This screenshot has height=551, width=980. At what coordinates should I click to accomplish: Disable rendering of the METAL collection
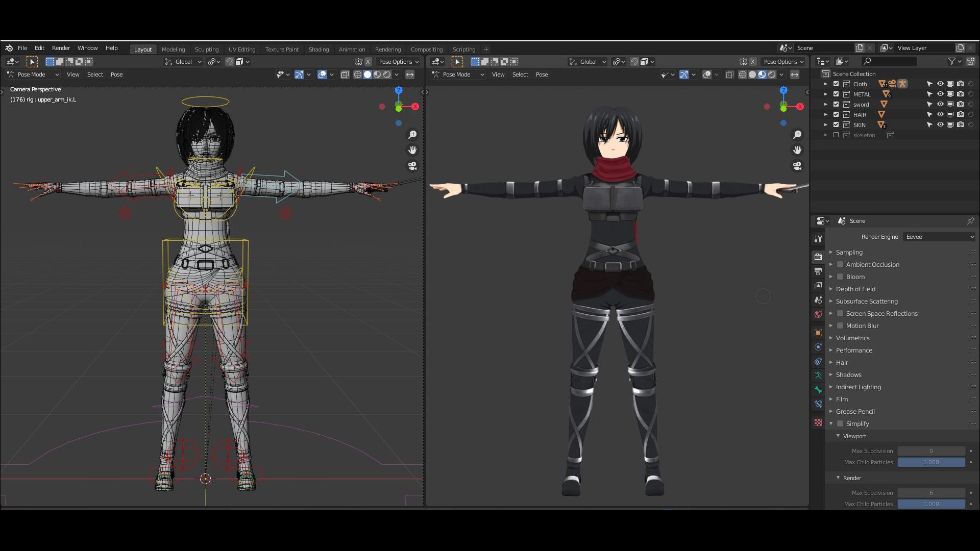point(961,94)
